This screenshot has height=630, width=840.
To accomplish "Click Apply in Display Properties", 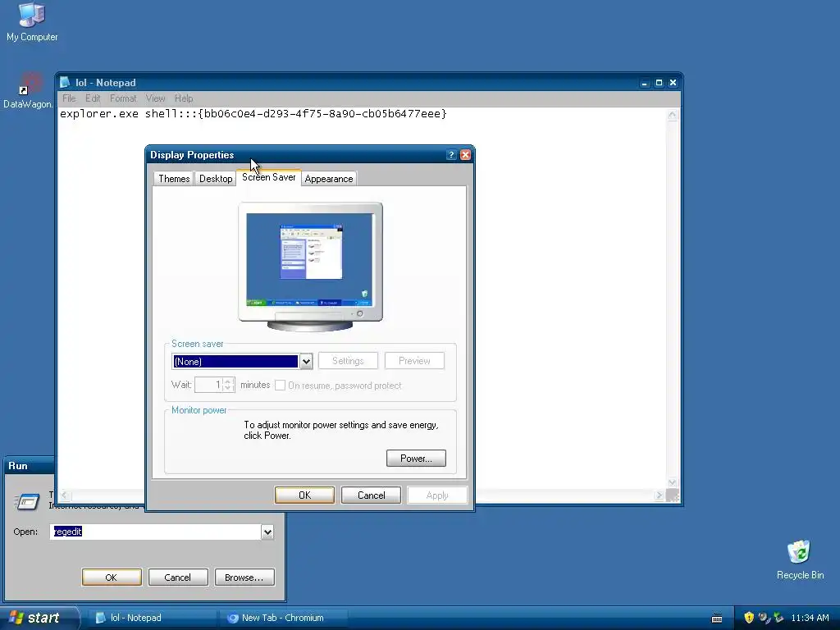I will click(437, 495).
